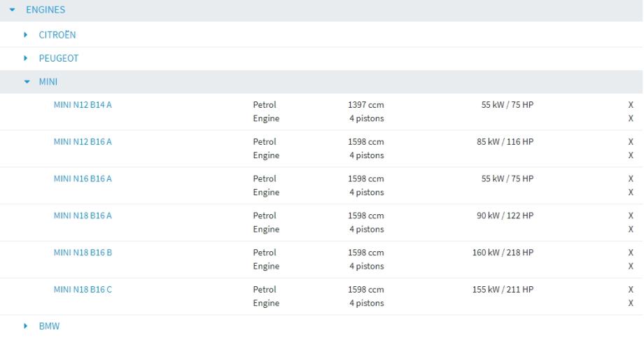Screen dimensions: 644x338
Task: Open the MINI N16 B16 A link
Action: 83,178
